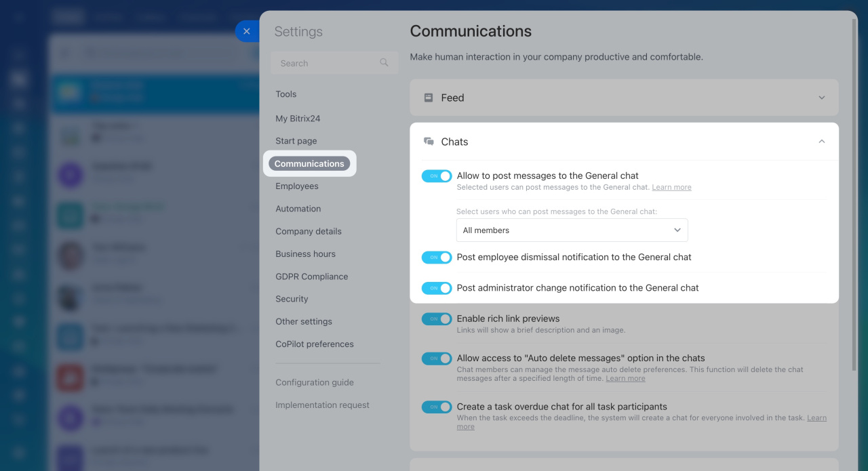This screenshot has width=868, height=471.
Task: Open the All members dropdown
Action: point(572,230)
